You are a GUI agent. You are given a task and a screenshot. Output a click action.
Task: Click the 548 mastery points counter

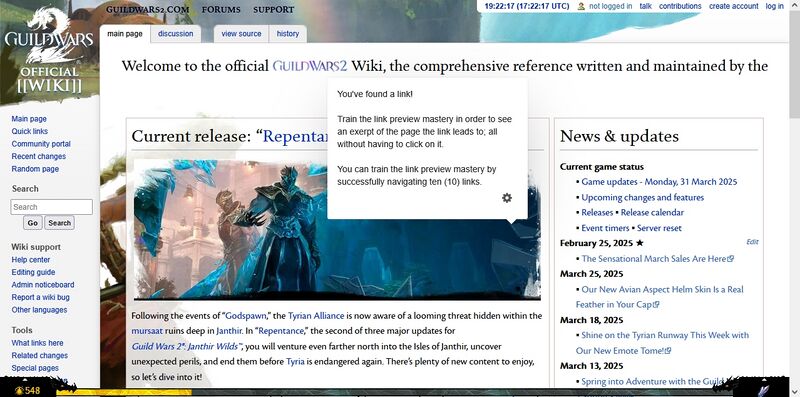click(28, 391)
